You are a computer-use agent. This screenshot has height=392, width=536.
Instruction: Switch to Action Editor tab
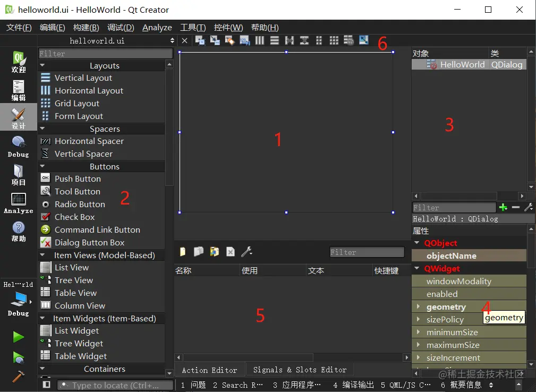click(209, 370)
